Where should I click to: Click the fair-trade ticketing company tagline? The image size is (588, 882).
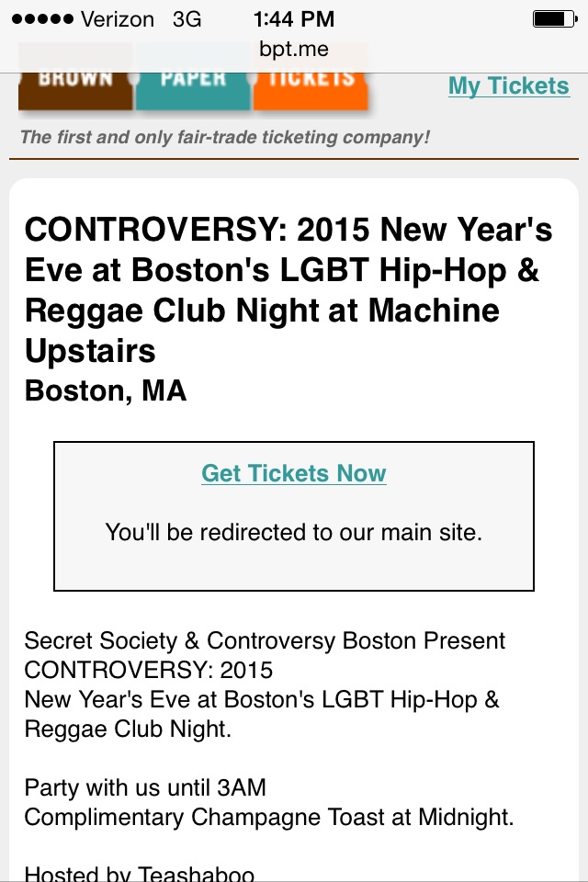225,138
